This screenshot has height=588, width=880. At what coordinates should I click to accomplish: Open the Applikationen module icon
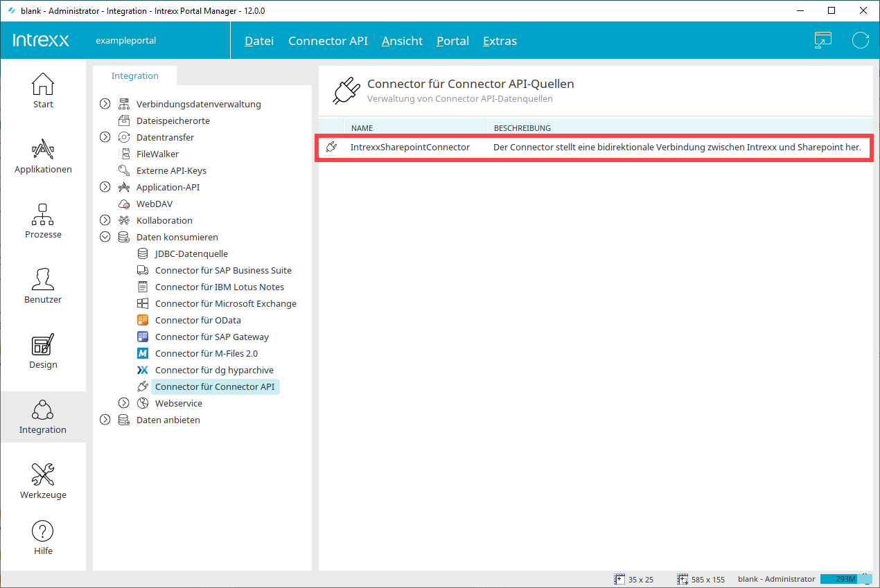click(43, 149)
